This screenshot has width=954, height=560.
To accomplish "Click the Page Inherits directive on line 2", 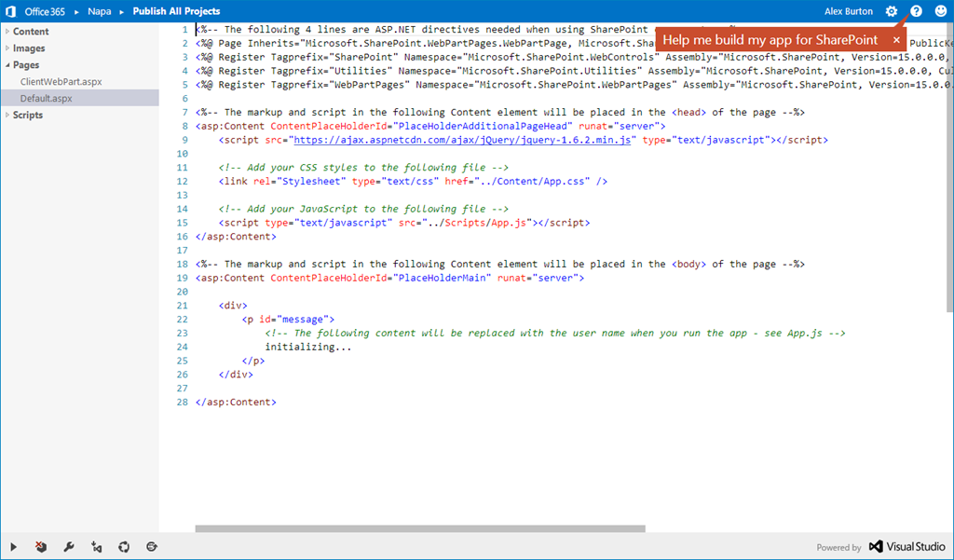I will [x=425, y=43].
